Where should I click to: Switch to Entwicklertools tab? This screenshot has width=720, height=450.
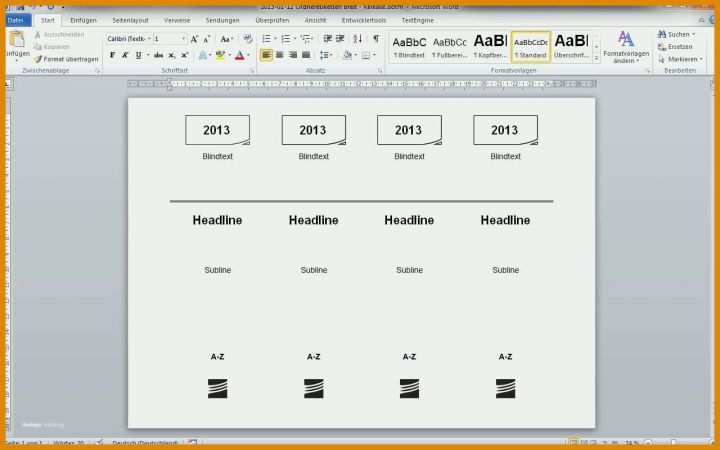[364, 20]
